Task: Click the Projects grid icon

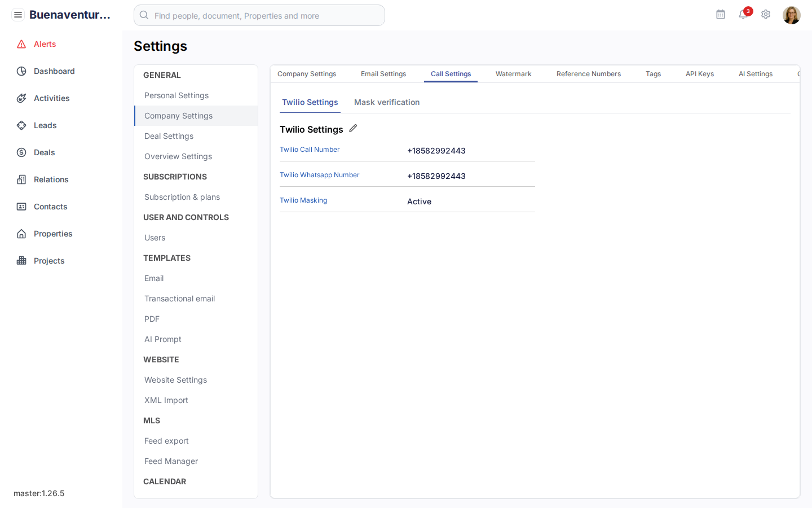Action: 21,261
